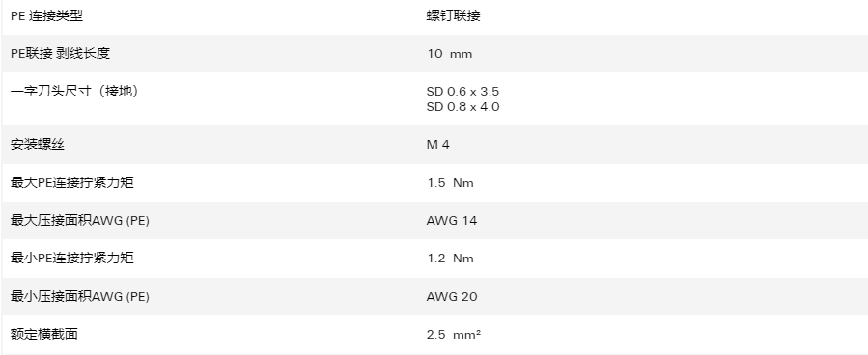Image resolution: width=868 pixels, height=355 pixels.
Task: Select the 1.5 Nm torque value
Action: [450, 183]
